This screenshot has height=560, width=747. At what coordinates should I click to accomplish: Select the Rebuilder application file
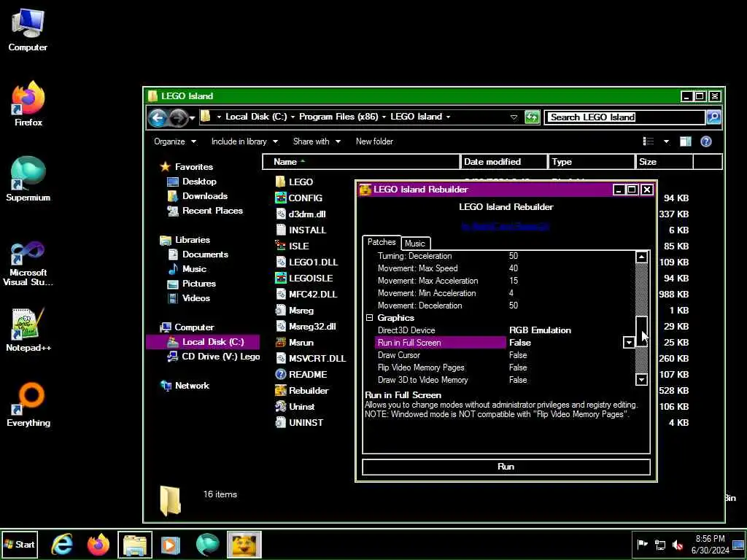(x=301, y=391)
